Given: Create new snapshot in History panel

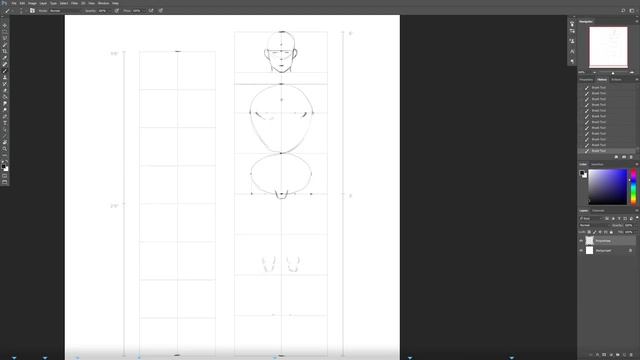Looking at the screenshot, I should (624, 157).
